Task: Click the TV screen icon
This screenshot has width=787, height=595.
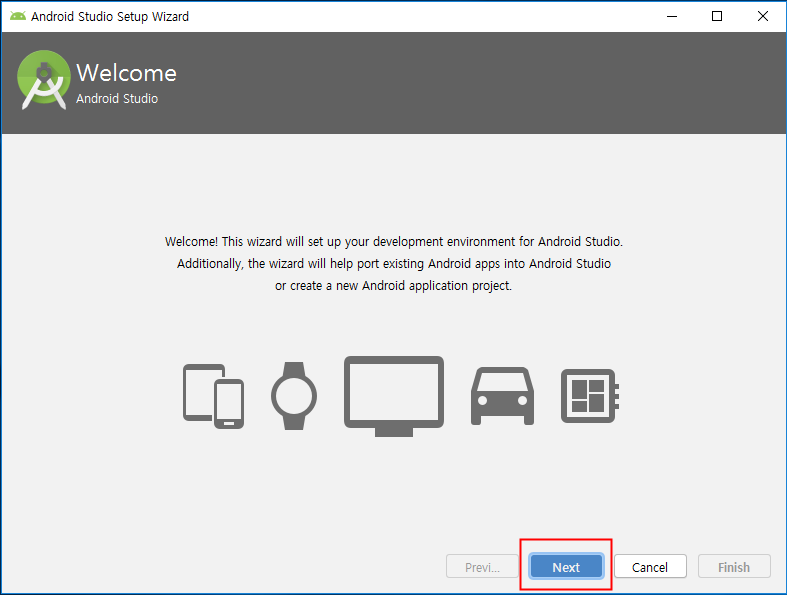Action: click(394, 396)
